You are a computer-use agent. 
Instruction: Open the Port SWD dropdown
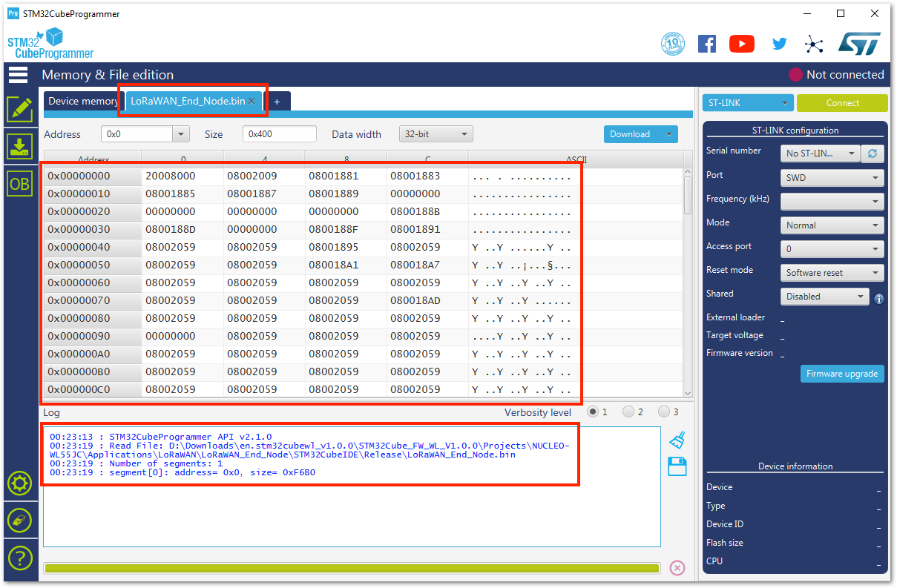832,178
